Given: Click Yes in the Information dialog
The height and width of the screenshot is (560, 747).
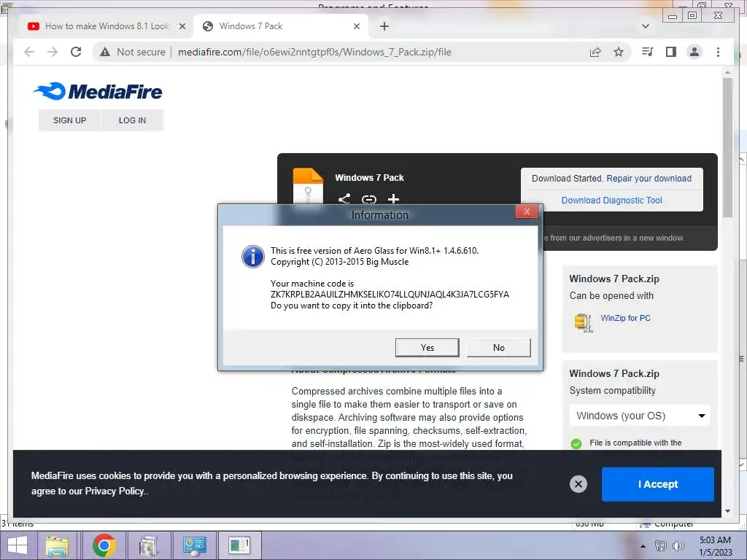Looking at the screenshot, I should coord(427,348).
